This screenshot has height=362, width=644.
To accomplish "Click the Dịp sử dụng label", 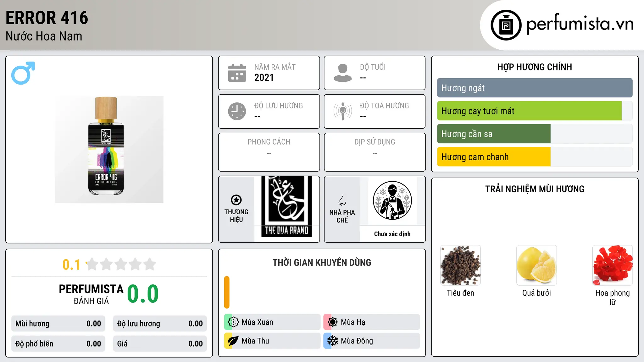I will 375,142.
